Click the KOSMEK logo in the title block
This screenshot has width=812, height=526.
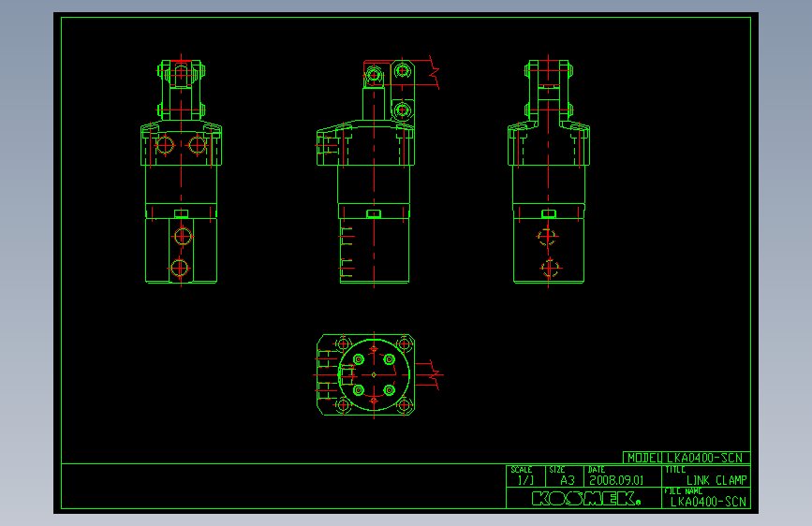tap(585, 499)
